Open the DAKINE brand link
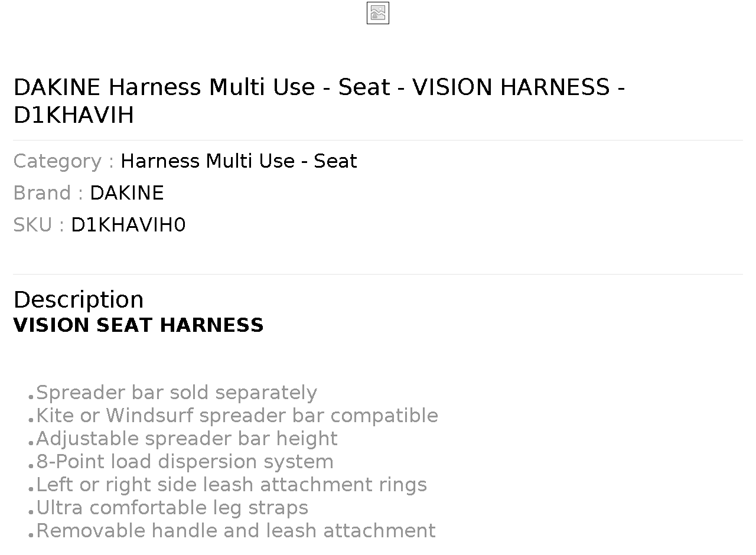756x555 pixels. (126, 193)
